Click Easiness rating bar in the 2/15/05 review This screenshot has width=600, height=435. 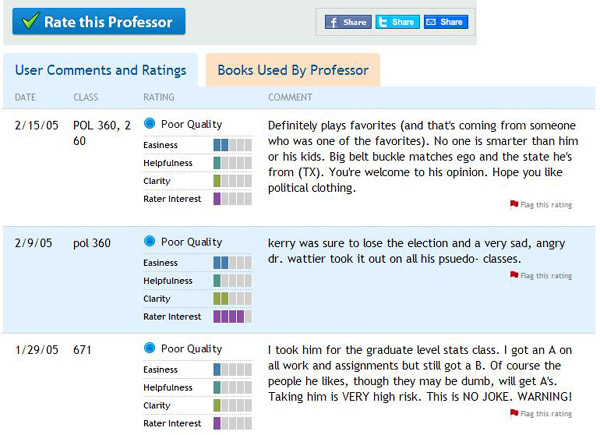click(233, 145)
